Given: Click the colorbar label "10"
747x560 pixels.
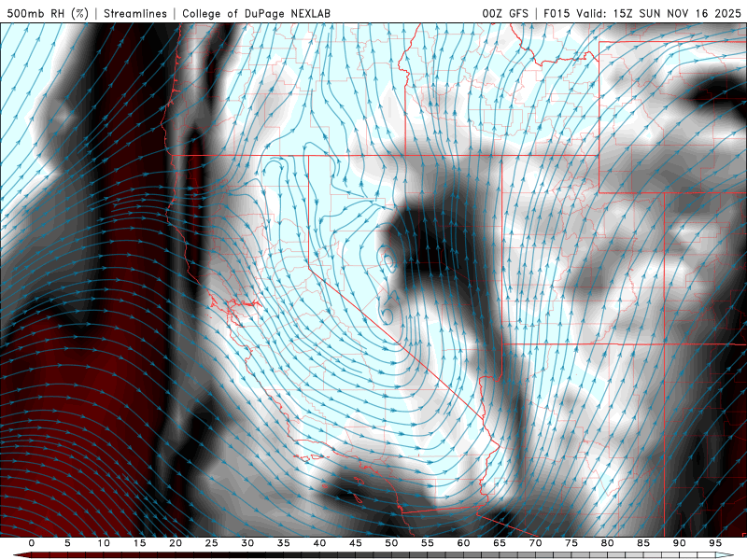Looking at the screenshot, I should (104, 543).
